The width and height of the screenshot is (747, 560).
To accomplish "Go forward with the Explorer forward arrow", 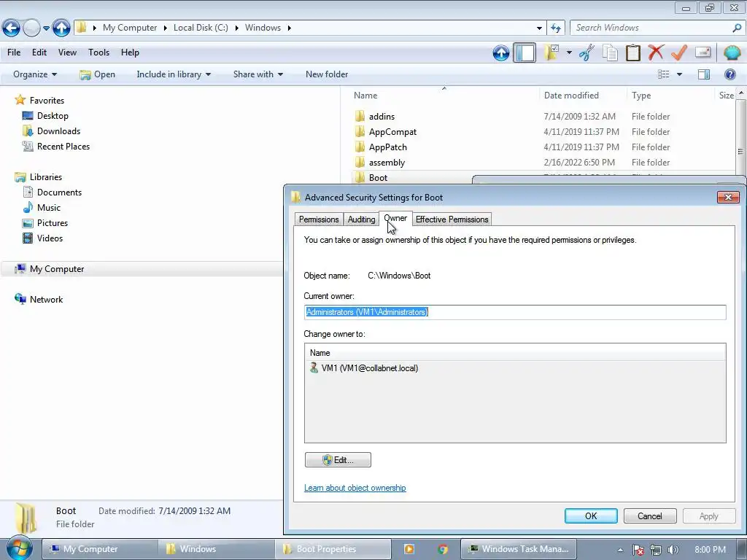I will [x=31, y=28].
